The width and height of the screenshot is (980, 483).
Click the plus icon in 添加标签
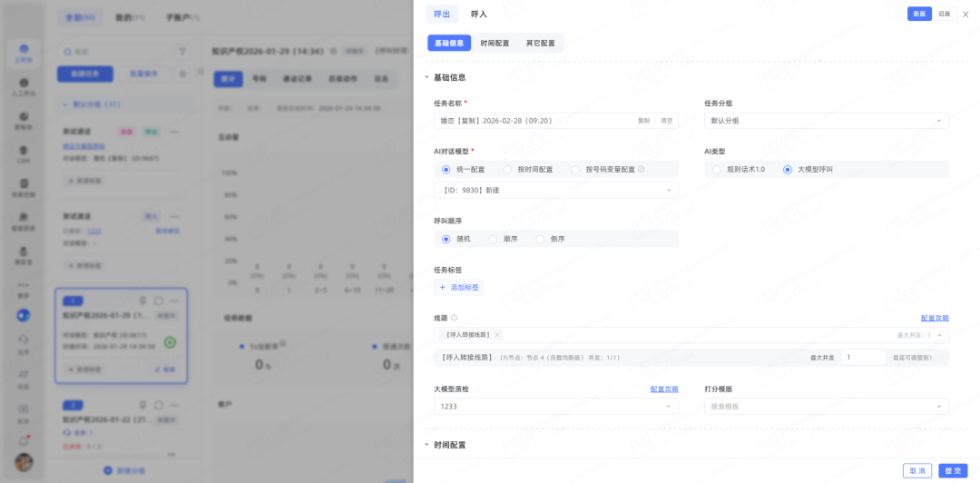pyautogui.click(x=443, y=287)
